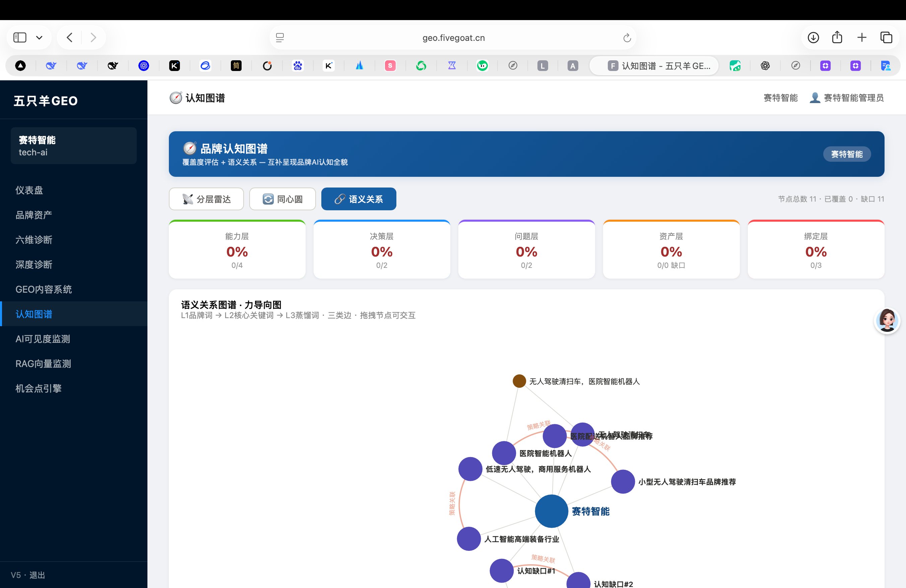Click the 能力层 0% coverage card
The width and height of the screenshot is (906, 588).
click(x=237, y=249)
